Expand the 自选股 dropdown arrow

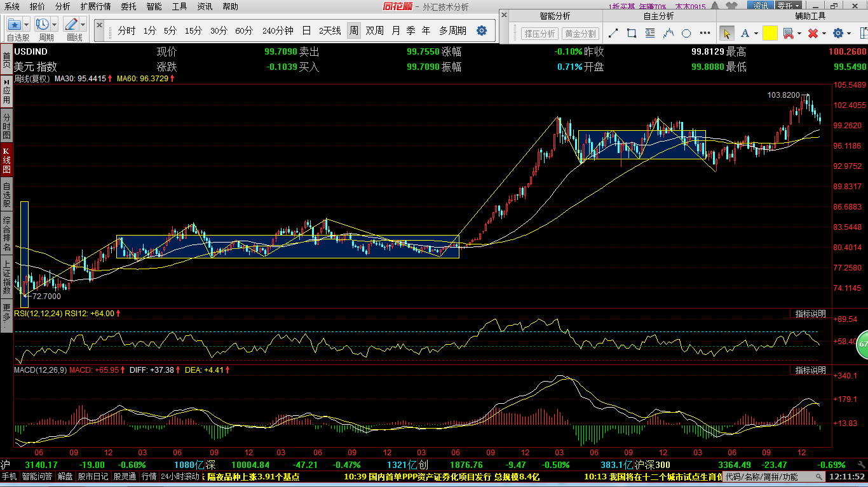click(x=27, y=25)
